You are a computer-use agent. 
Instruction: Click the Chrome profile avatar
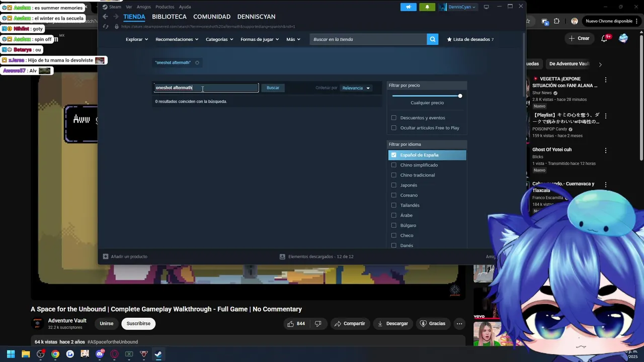(x=575, y=21)
